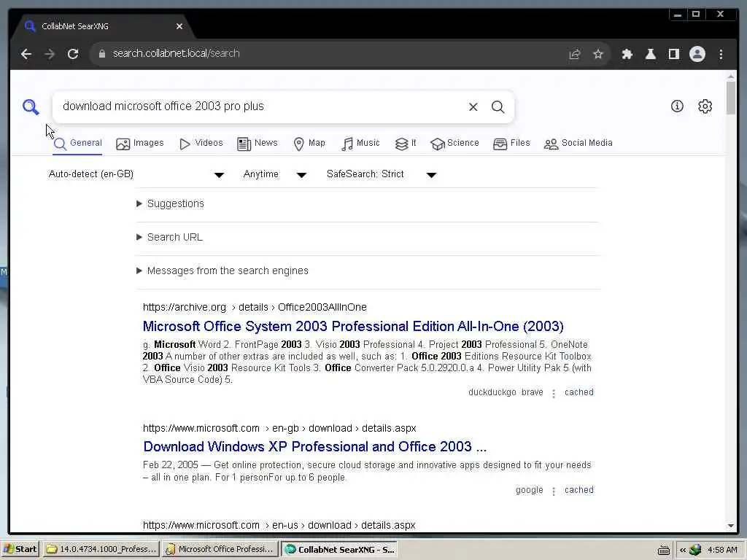Open Microsoft Office System 2003 Professional result
This screenshot has height=560, width=747.
point(353,327)
